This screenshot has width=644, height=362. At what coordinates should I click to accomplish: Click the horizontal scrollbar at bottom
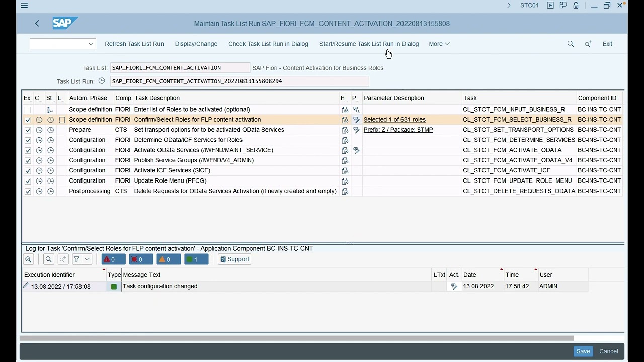click(x=297, y=338)
